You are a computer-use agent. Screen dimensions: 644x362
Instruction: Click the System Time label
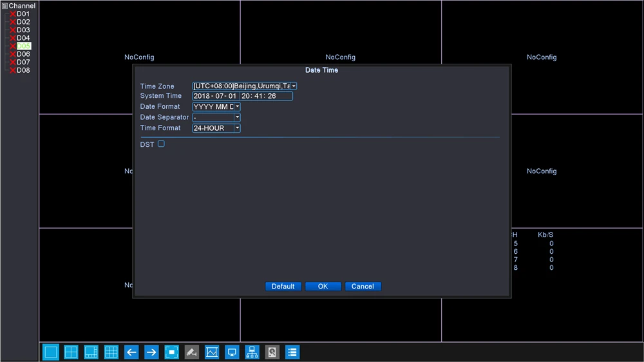pyautogui.click(x=160, y=96)
